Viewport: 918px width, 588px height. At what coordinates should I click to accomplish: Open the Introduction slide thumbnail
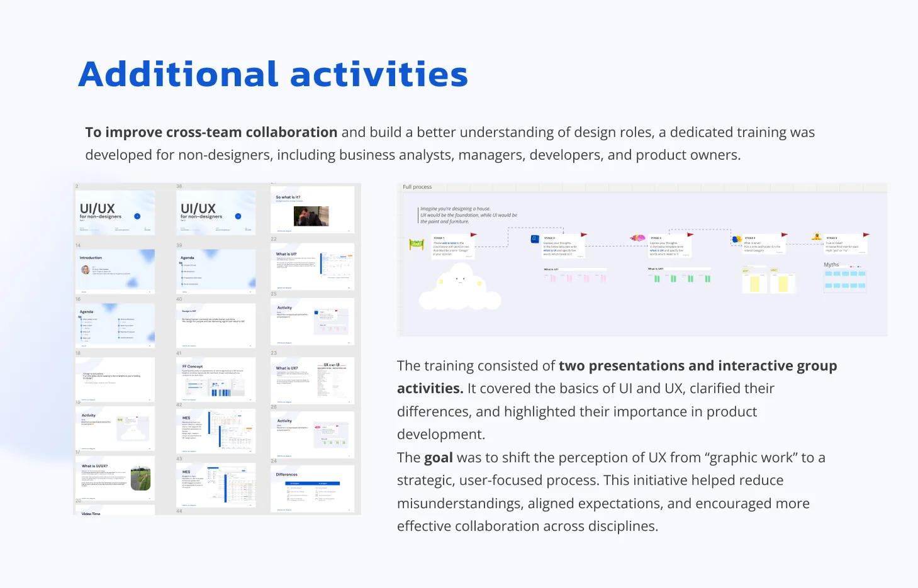[x=115, y=271]
